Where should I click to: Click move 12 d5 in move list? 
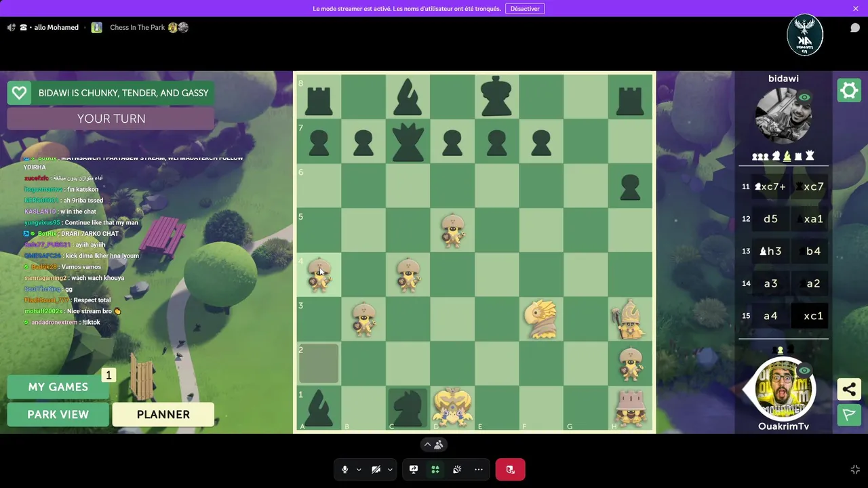(x=770, y=219)
